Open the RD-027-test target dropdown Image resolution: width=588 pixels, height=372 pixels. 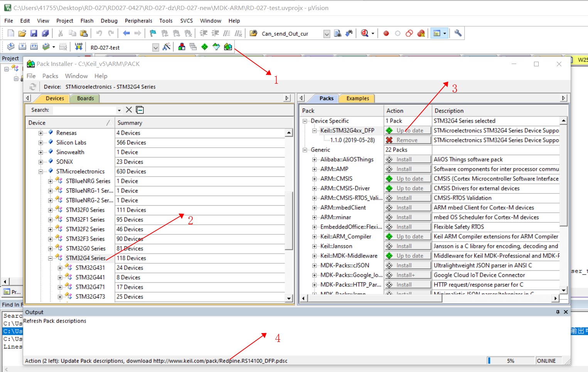(x=155, y=47)
